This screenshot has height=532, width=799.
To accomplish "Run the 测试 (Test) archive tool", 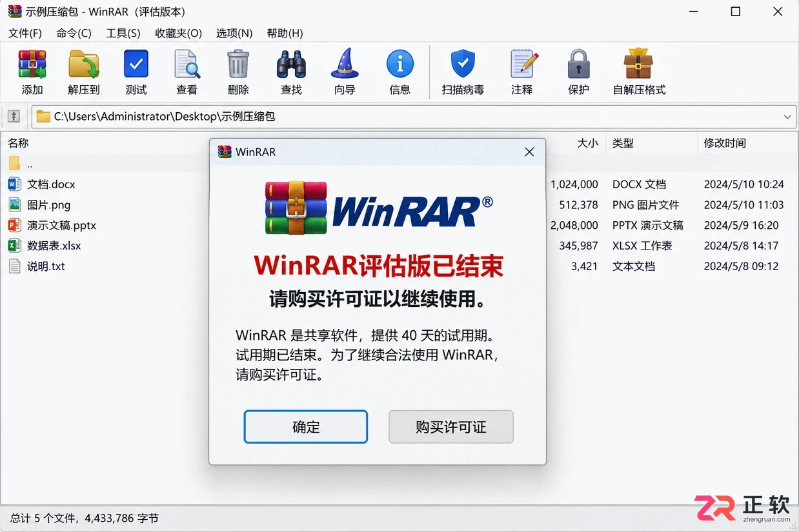I will point(136,64).
